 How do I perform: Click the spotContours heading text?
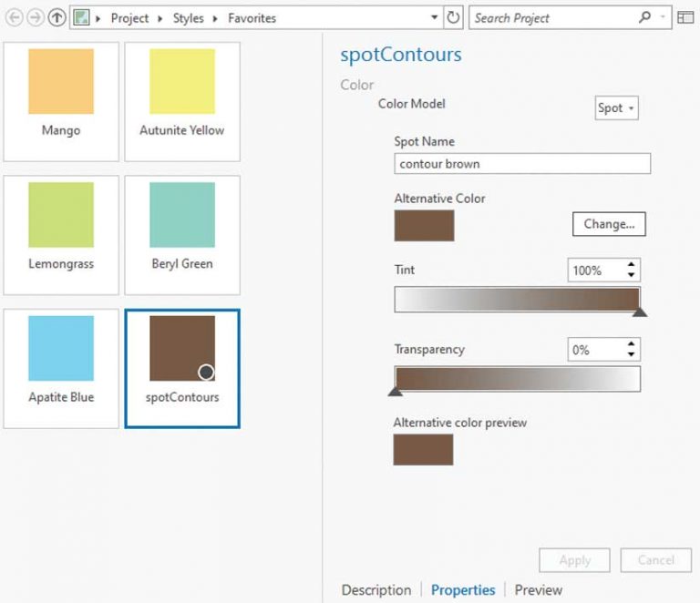click(401, 55)
